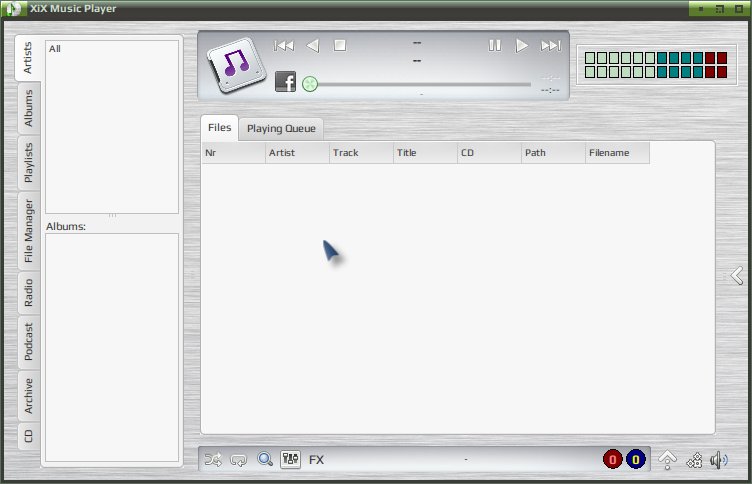This screenshot has width=752, height=484.
Task: Expand the right side panel chevron
Action: pos(737,275)
